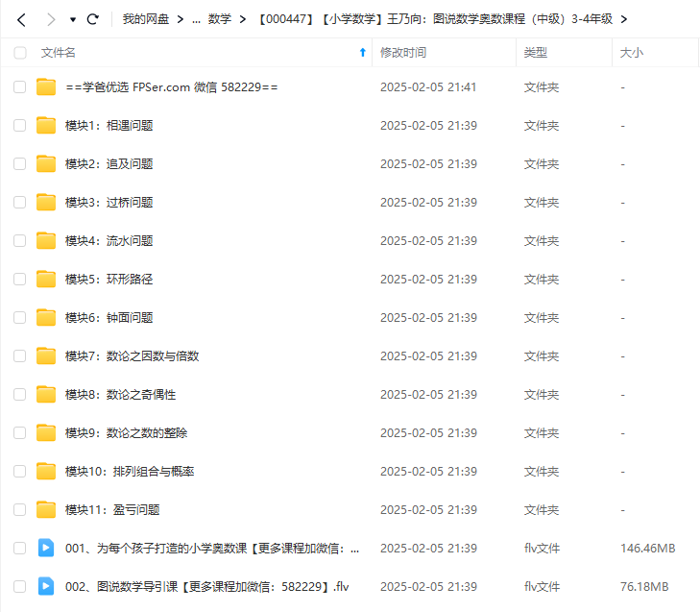
Task: Open 我的网盘 in breadcrumb
Action: coord(146,19)
